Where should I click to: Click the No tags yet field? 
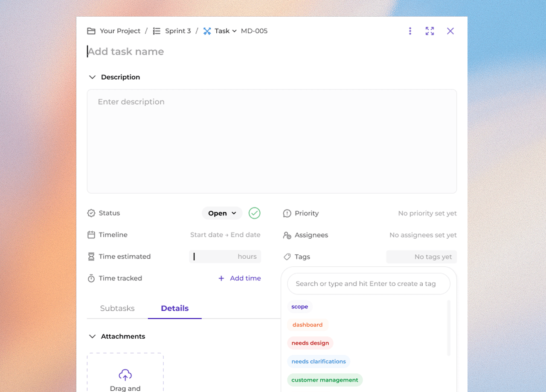coord(421,257)
